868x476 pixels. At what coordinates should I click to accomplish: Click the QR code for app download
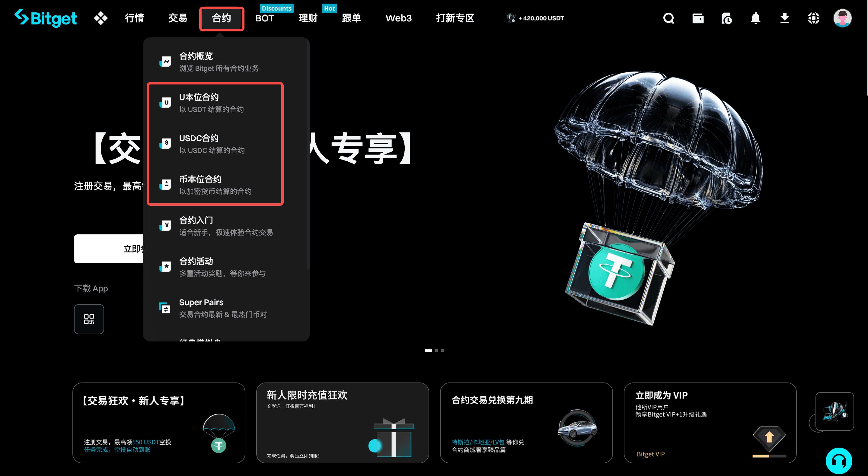click(89, 319)
